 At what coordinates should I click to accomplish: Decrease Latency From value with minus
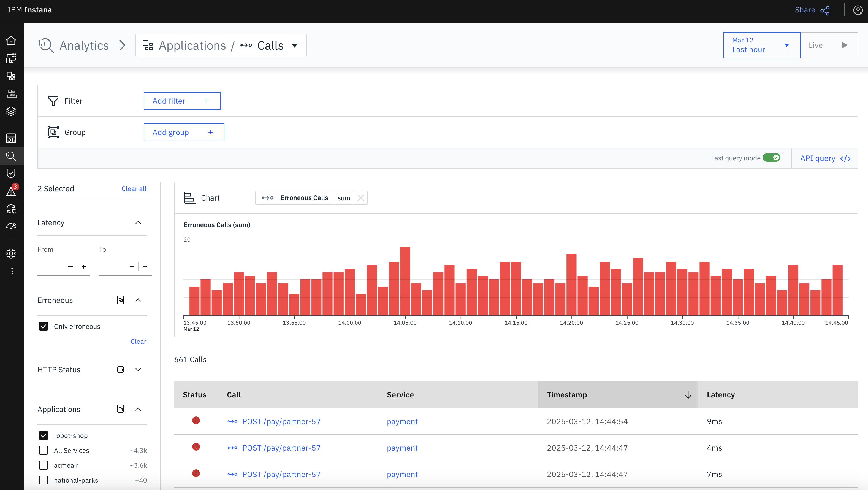click(x=70, y=267)
